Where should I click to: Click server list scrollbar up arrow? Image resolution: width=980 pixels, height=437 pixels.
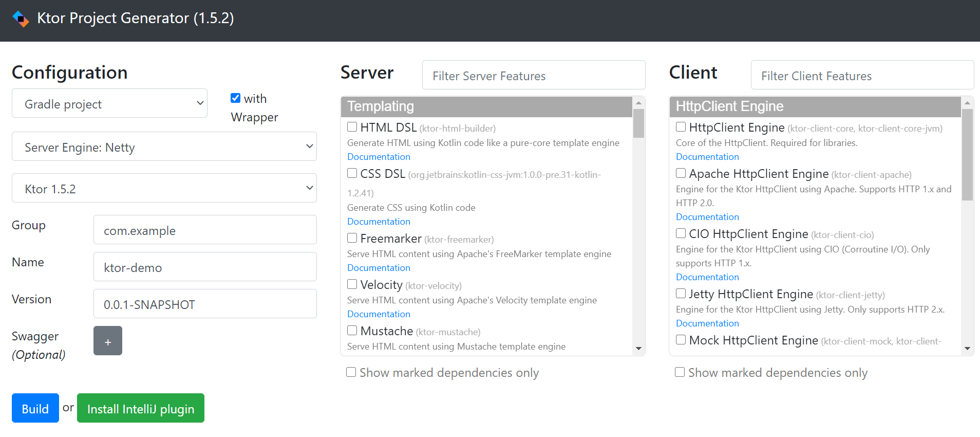(638, 103)
